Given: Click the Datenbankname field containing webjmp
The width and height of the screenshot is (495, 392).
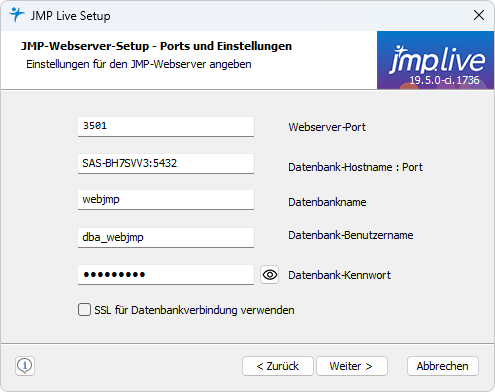Looking at the screenshot, I should [166, 200].
